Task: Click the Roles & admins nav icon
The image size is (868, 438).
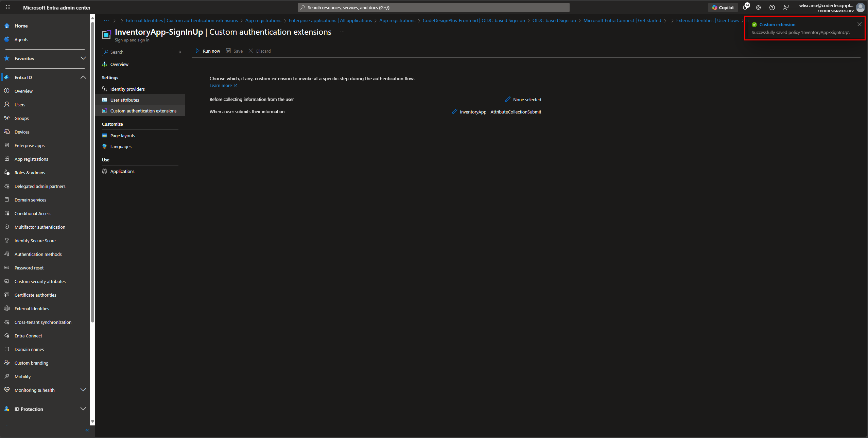Action: click(7, 172)
